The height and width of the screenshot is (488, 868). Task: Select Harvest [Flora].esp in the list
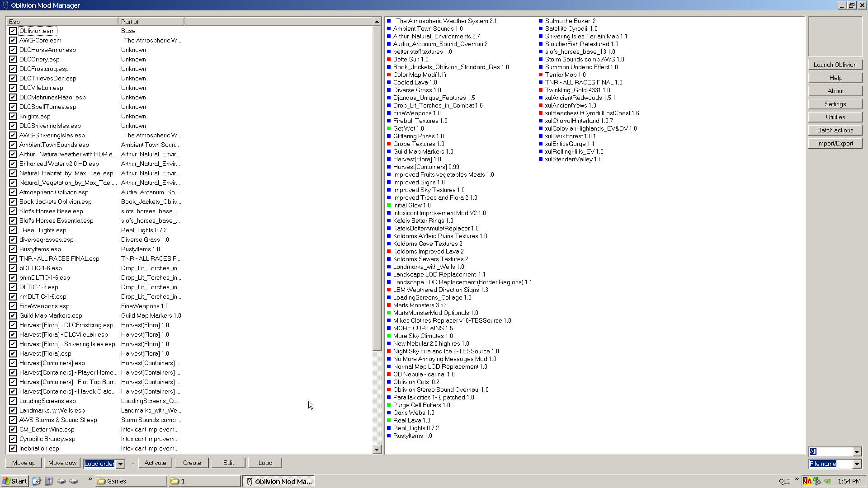45,353
